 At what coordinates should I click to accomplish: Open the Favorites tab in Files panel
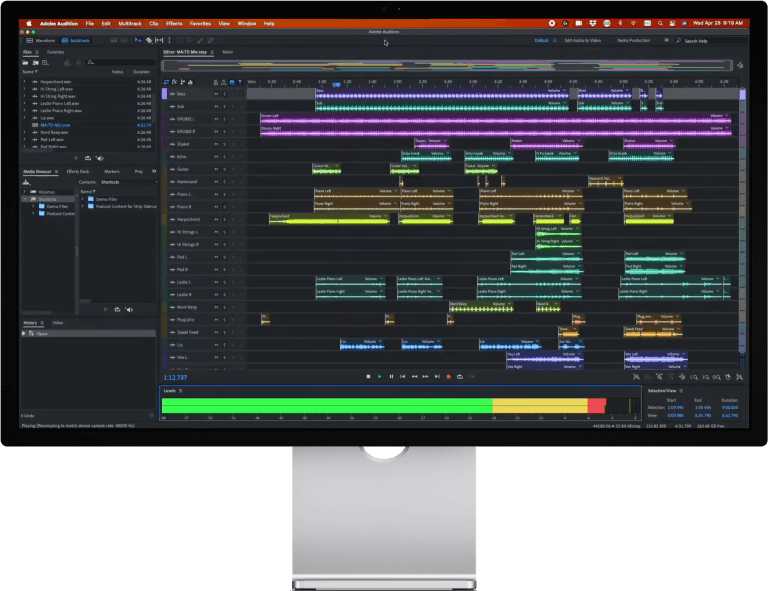coord(55,52)
